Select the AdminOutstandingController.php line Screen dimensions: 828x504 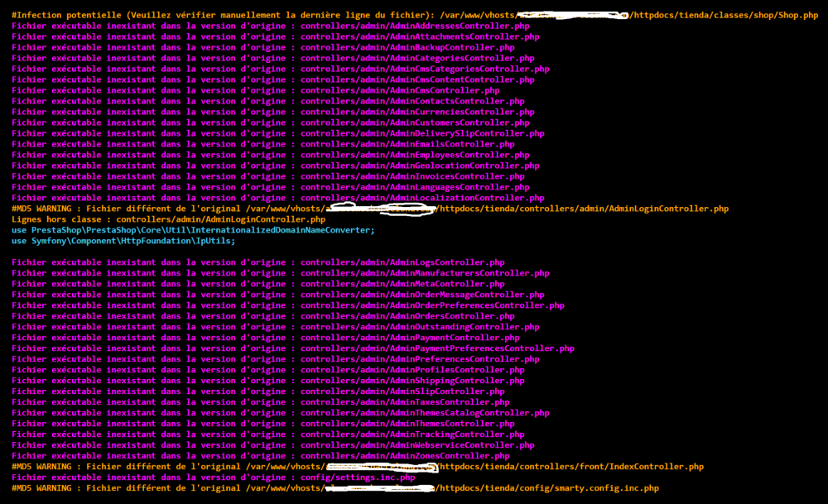coord(276,327)
